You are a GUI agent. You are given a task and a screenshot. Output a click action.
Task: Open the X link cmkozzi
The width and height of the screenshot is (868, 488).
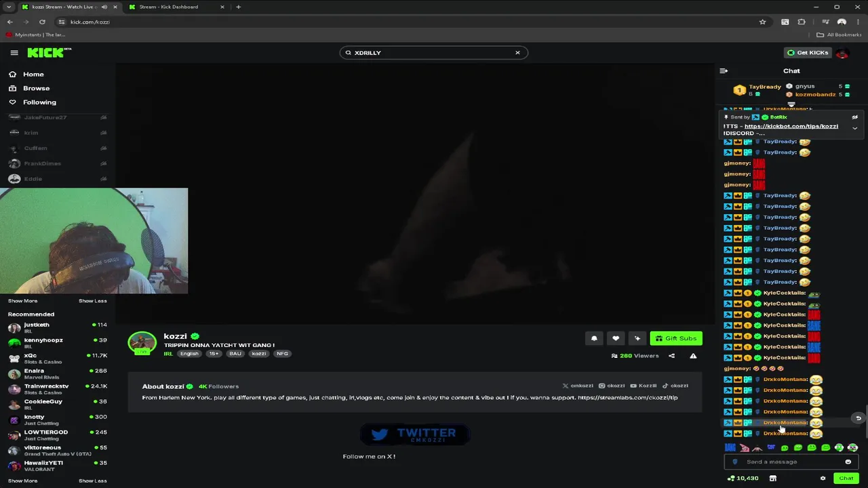(x=578, y=386)
